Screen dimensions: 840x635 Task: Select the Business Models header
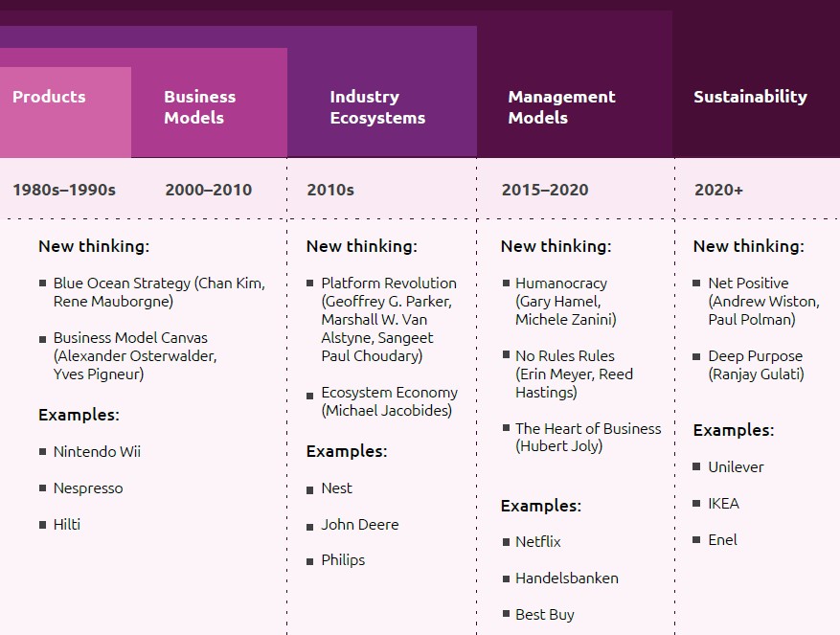point(199,107)
